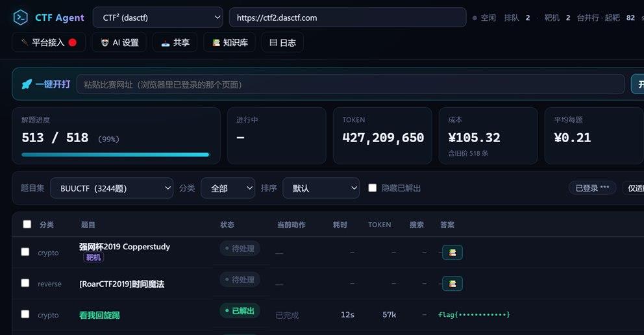Click the 靶机 tag under Copperstudy

[93, 257]
